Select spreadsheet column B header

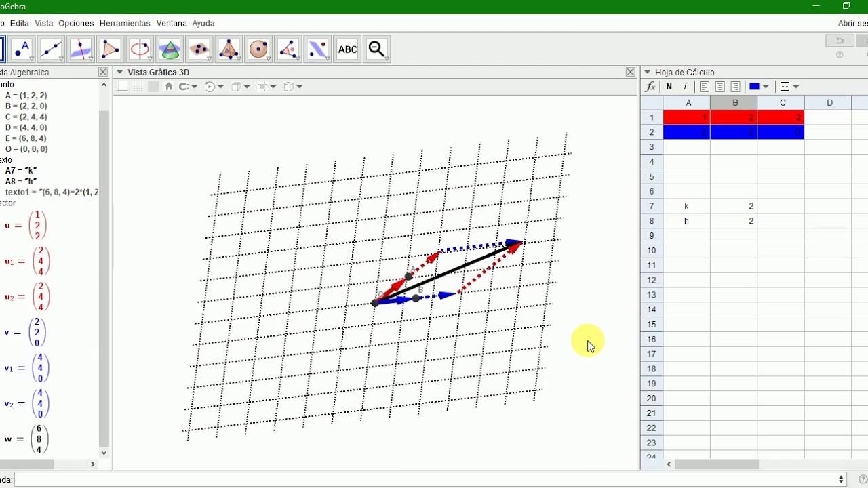click(734, 103)
